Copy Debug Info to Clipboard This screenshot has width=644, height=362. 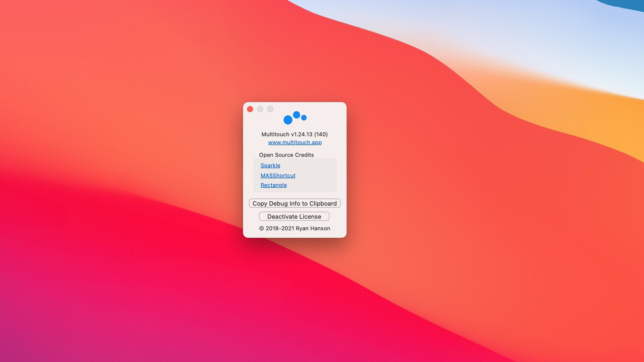[x=295, y=203]
